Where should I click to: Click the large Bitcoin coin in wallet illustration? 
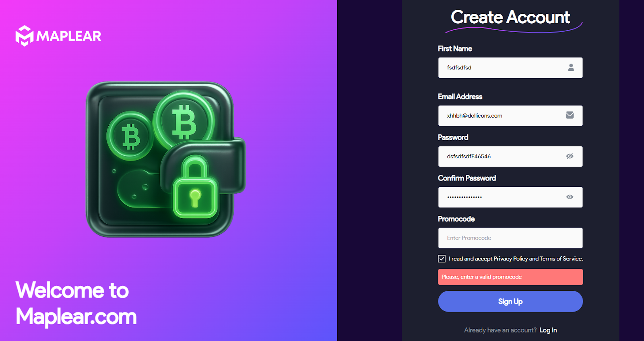(184, 121)
